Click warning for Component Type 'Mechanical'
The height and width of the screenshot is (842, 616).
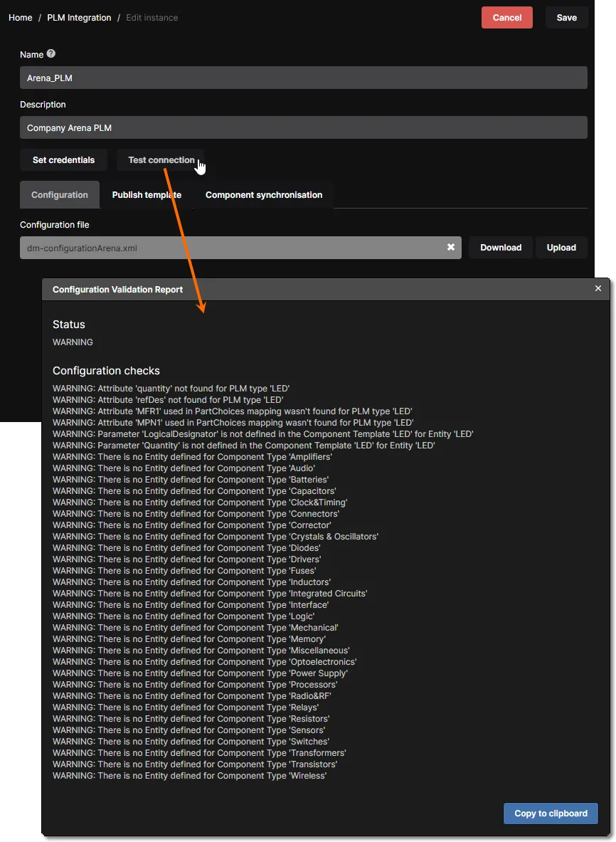tap(196, 627)
